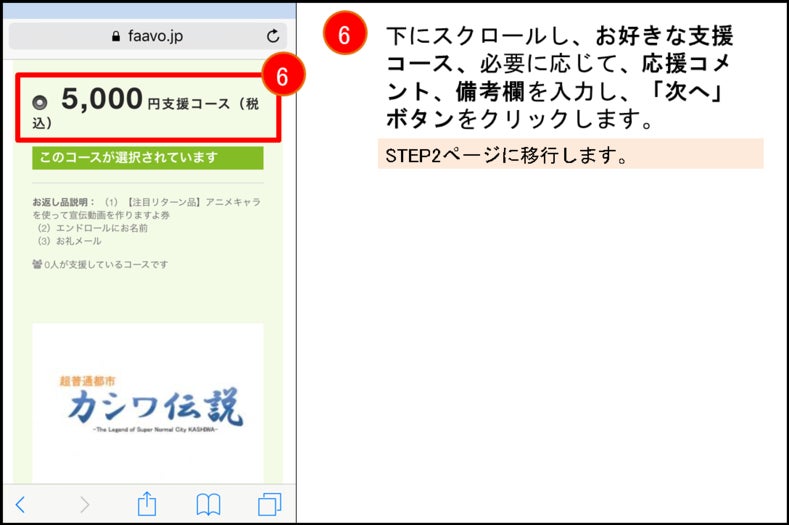
Task: Click the faavo.jp address bar
Action: pyautogui.click(x=148, y=36)
